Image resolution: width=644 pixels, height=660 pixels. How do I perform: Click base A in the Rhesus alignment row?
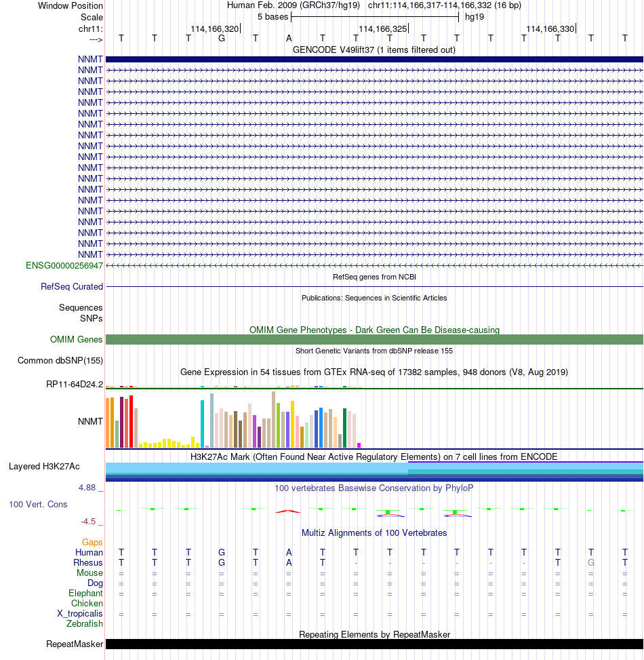[x=289, y=563]
